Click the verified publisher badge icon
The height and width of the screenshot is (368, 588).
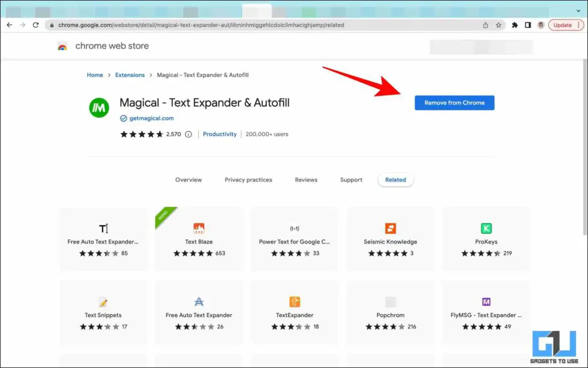point(123,118)
